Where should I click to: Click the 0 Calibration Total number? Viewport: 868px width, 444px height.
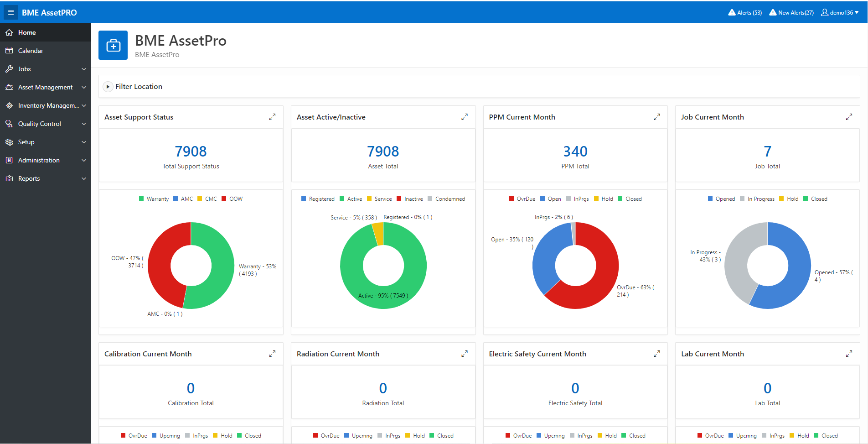coord(191,388)
